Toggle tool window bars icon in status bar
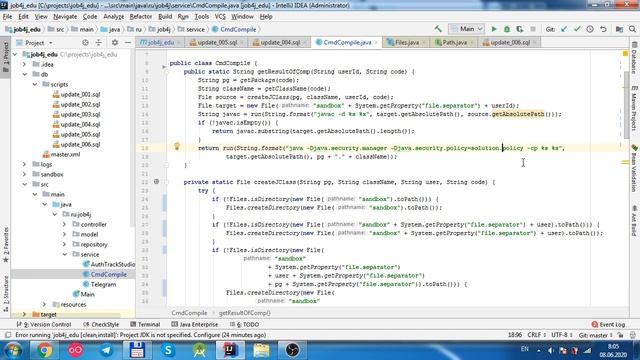 click(7, 335)
